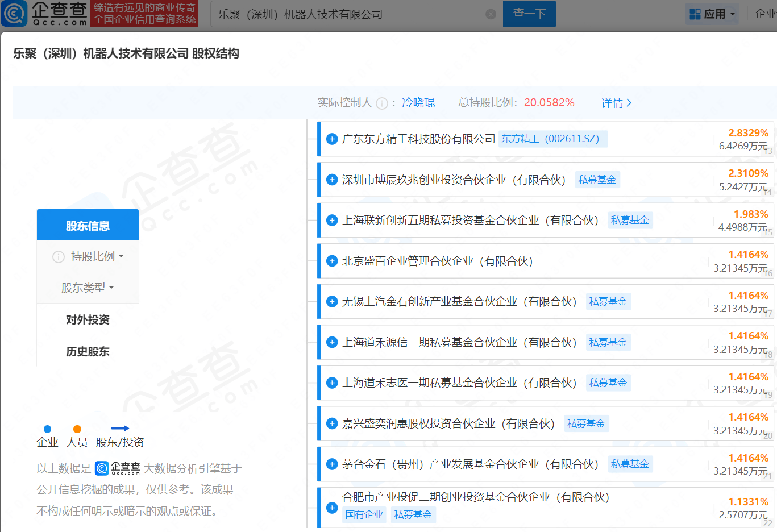Click the info icon beside 持股比例 filter

(59, 257)
